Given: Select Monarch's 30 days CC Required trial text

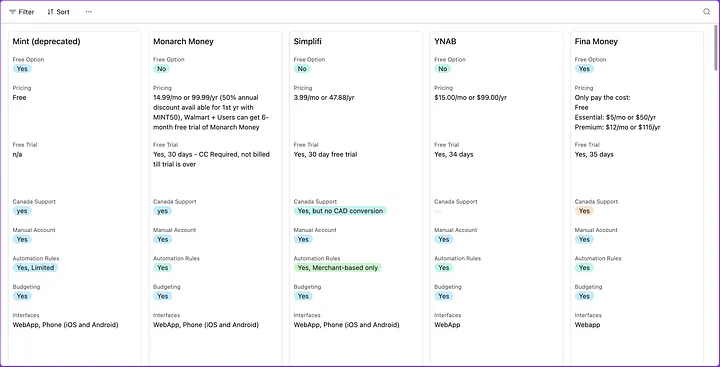Looking at the screenshot, I should 211,159.
